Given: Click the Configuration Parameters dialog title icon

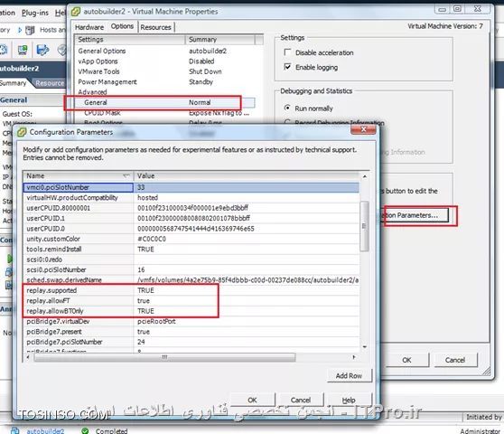Looking at the screenshot, I should pyautogui.click(x=22, y=132).
